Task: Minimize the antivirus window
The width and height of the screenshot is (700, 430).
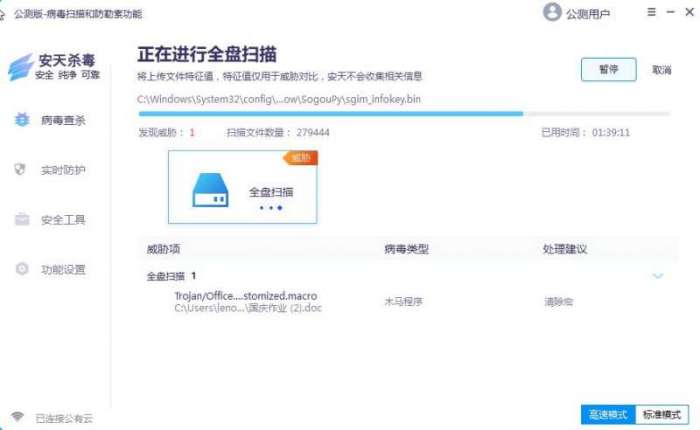Action: (x=671, y=12)
